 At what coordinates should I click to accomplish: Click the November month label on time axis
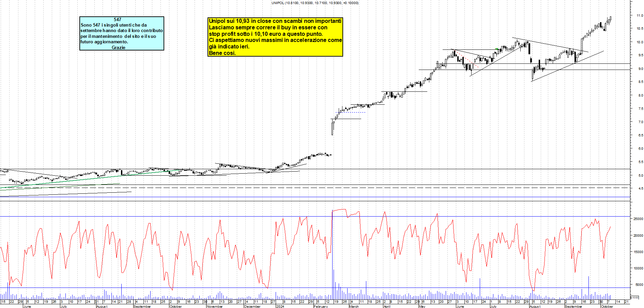coord(215,306)
